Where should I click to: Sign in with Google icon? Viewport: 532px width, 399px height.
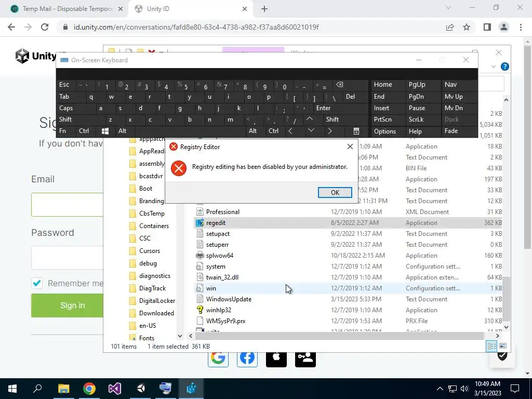click(x=218, y=359)
